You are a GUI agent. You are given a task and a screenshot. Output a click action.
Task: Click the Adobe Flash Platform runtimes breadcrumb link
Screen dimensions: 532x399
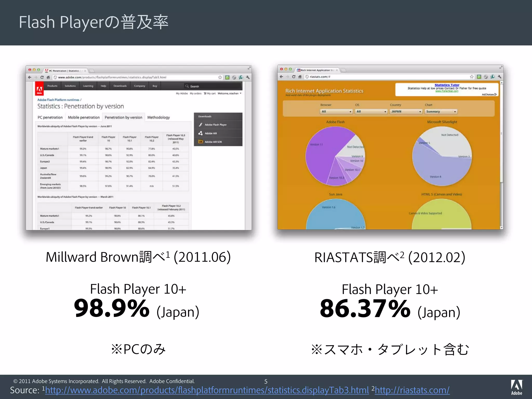point(58,100)
